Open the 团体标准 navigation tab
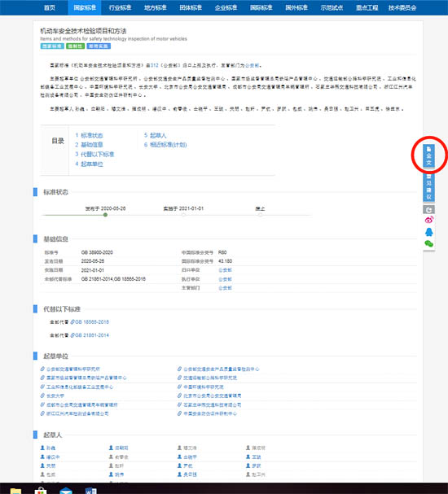448x494 pixels. tap(191, 7)
